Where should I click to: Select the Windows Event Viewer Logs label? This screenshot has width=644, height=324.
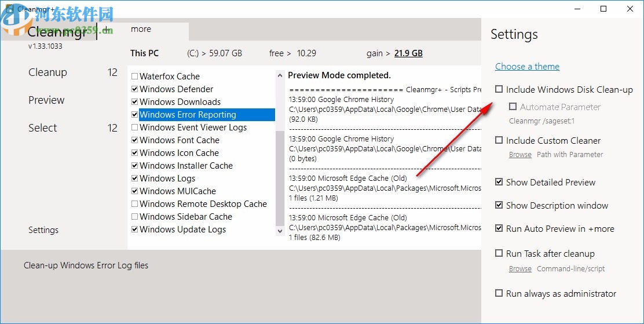click(193, 128)
